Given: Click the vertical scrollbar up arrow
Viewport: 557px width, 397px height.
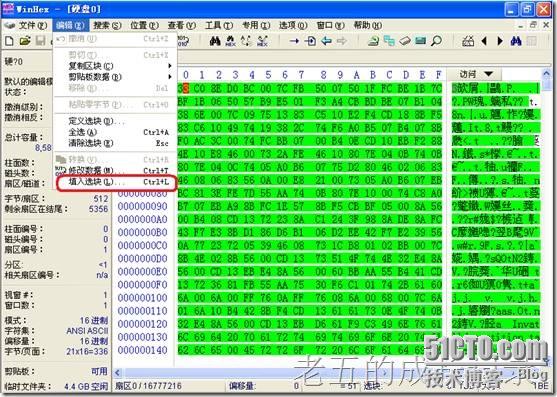Looking at the screenshot, I should coord(547,74).
